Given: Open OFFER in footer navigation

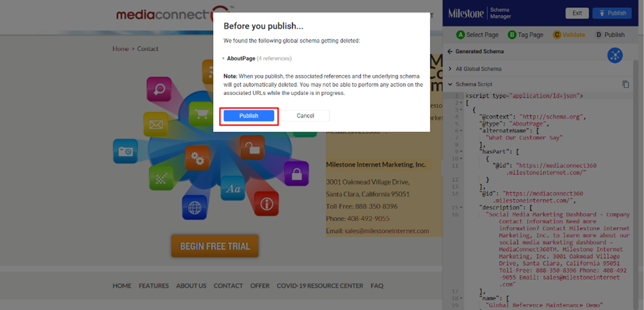Looking at the screenshot, I should click(260, 286).
